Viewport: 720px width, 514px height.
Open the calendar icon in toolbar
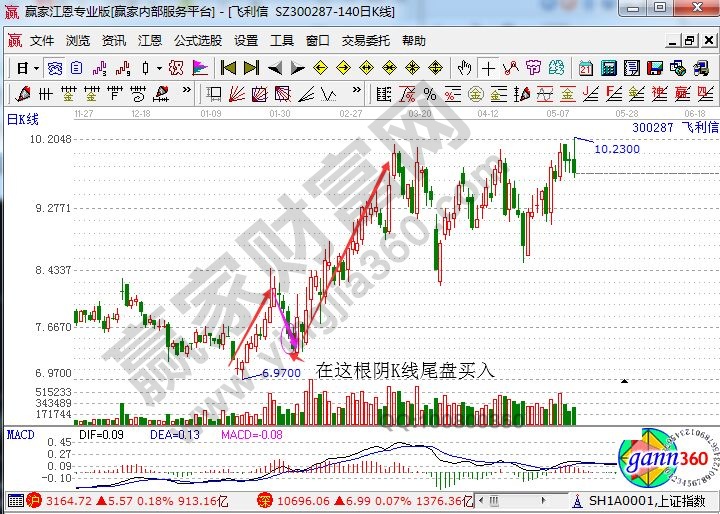coord(586,68)
